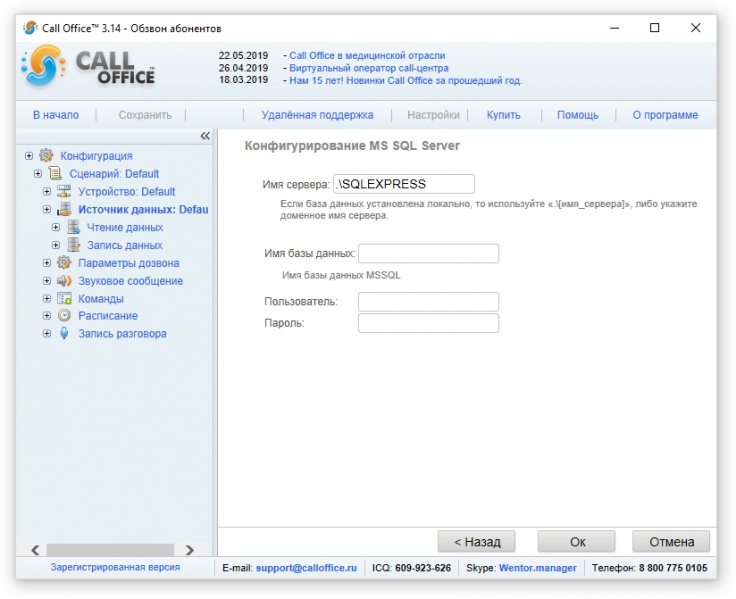Click the sidebar scrollbar left arrow
The width and height of the screenshot is (736, 599).
(35, 550)
